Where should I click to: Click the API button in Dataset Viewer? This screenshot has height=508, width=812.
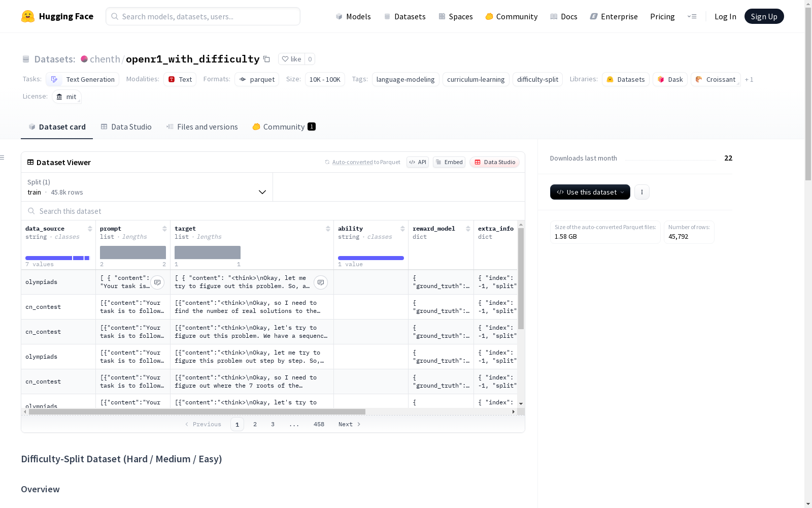click(x=418, y=162)
